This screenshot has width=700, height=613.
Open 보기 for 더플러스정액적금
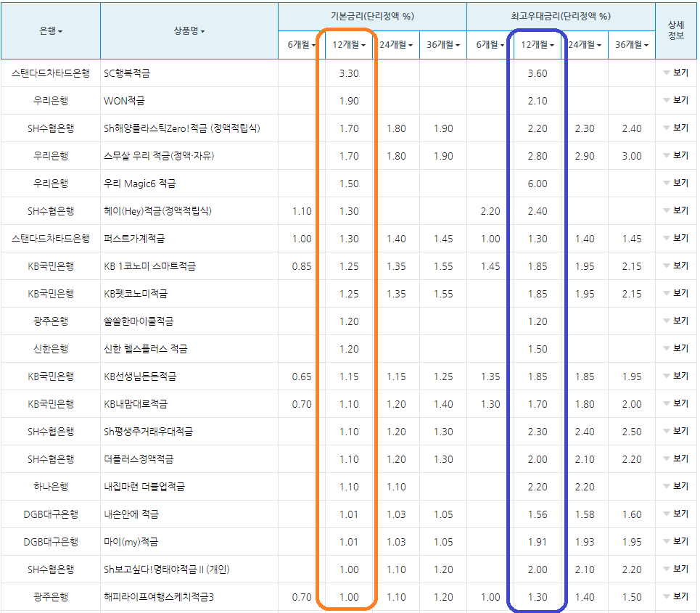(676, 459)
